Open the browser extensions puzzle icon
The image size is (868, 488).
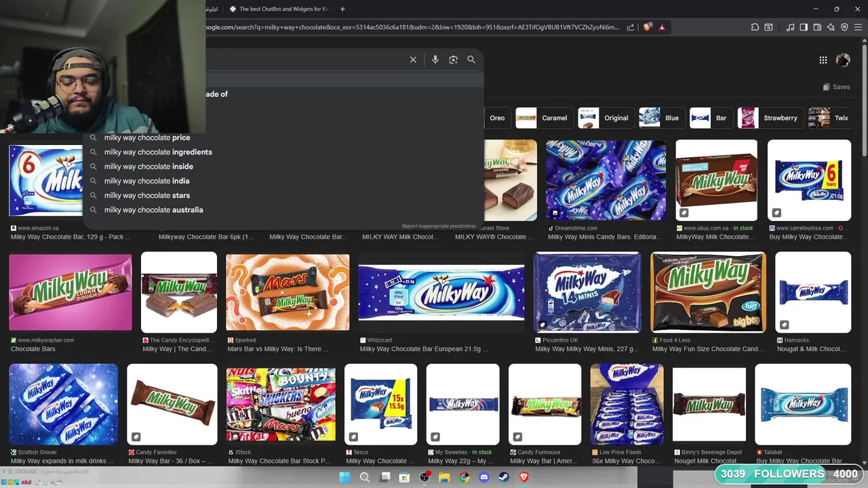[755, 27]
